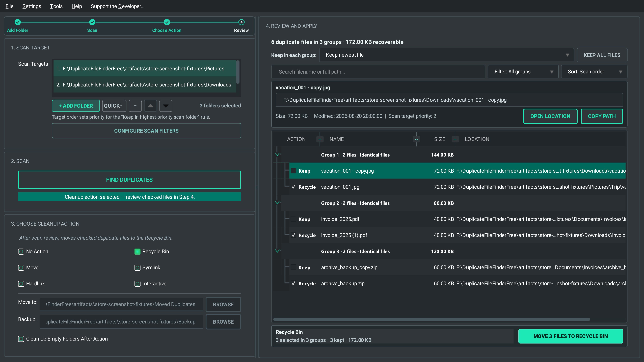Click the Add Folder step checkmark icon

coord(17,22)
